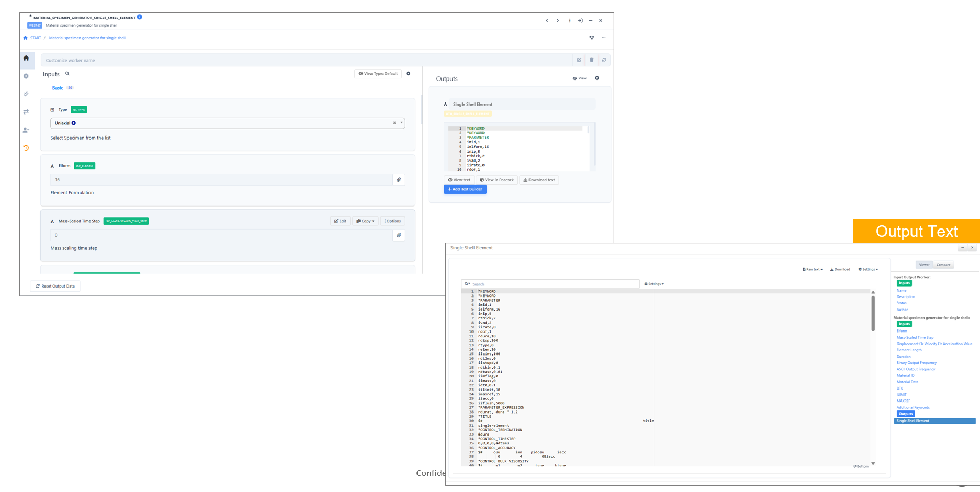Click the refresh icon beside worker name

pos(604,60)
